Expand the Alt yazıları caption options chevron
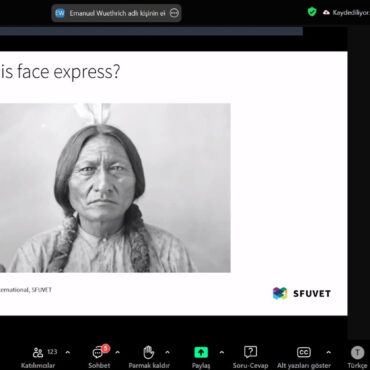This screenshot has height=370, width=370. (x=328, y=352)
